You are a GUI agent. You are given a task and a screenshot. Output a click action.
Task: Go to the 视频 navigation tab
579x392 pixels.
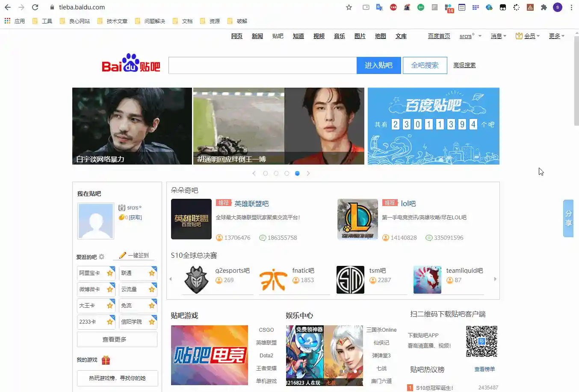[x=319, y=36]
